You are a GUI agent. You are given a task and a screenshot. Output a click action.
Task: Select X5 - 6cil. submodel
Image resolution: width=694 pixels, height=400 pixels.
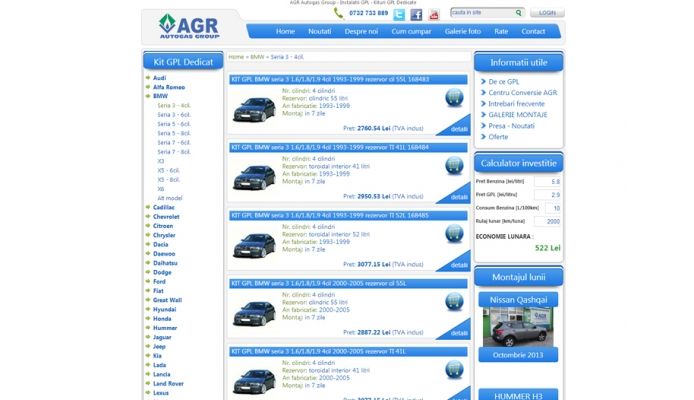(168, 170)
